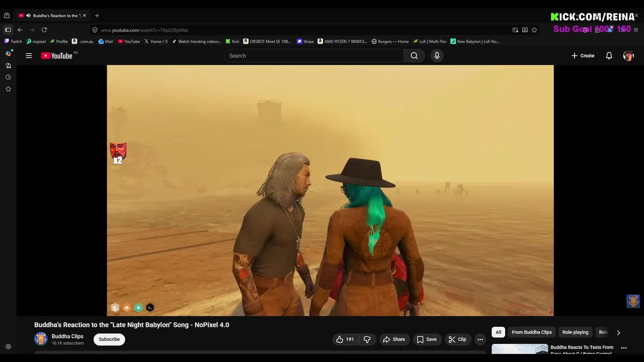
Task: Click the Save button
Action: point(427,339)
